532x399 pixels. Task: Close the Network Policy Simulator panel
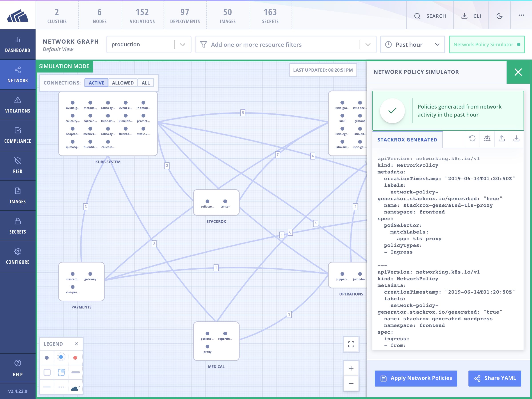click(518, 72)
